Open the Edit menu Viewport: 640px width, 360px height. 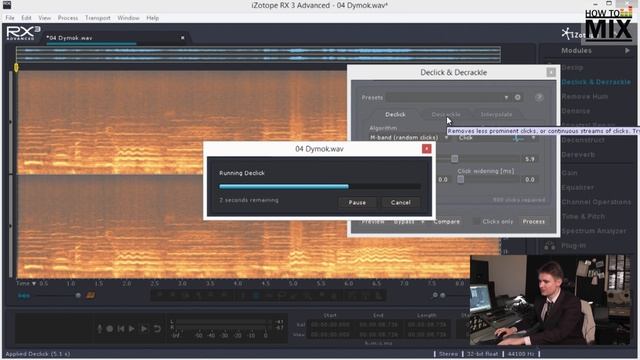[27, 18]
